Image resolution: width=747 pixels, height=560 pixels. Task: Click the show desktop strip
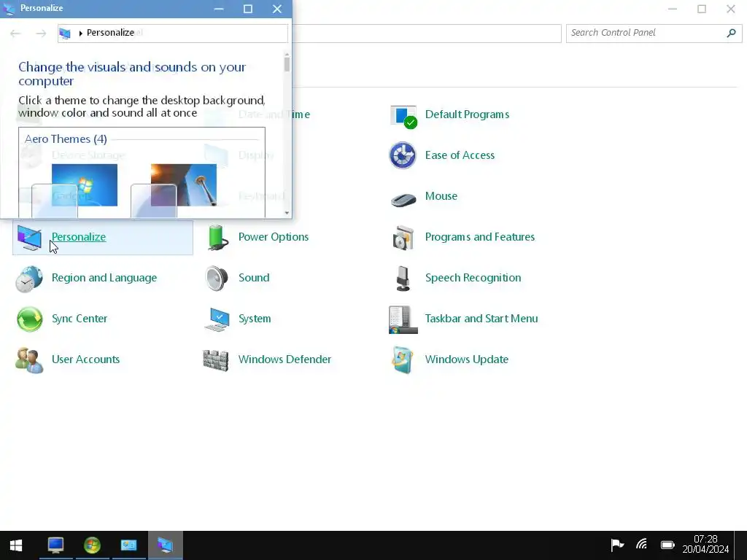tap(741, 545)
